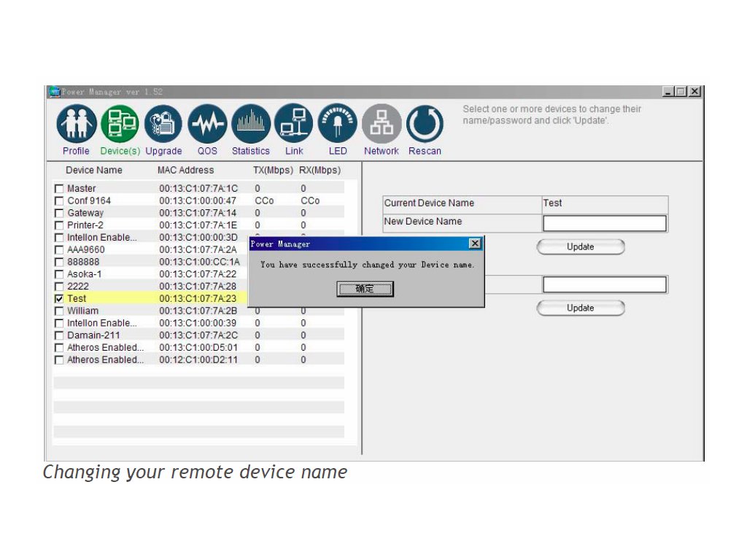The width and height of the screenshot is (747, 560).
Task: Click the Update button under New Device Name
Action: click(x=581, y=247)
